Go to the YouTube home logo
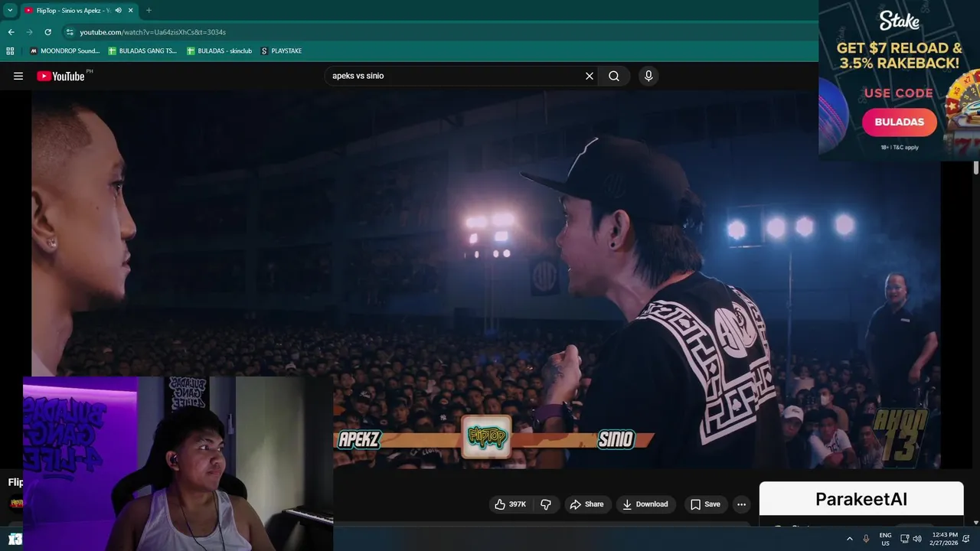980x551 pixels. click(x=61, y=76)
